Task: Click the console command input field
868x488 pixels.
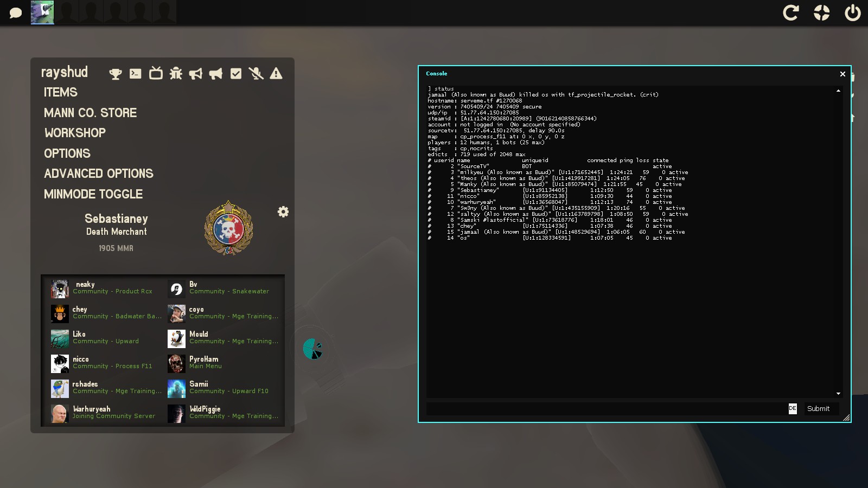Action: click(605, 408)
